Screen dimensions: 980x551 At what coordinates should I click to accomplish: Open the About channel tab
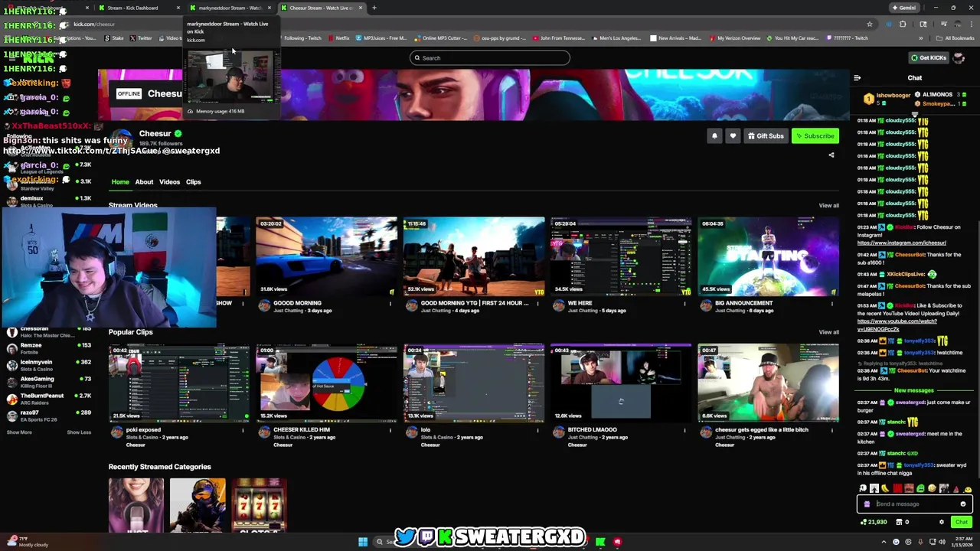pos(144,182)
